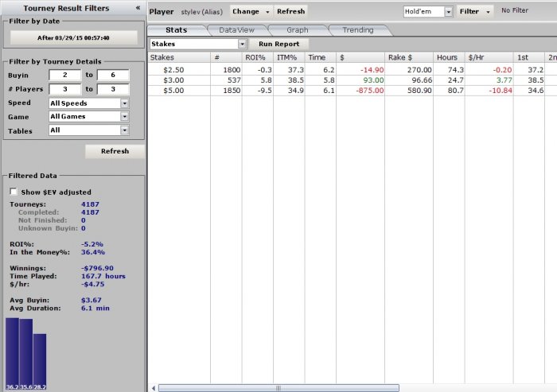557x392 pixels.
Task: Click the stylev (Alias) player name
Action: [202, 12]
